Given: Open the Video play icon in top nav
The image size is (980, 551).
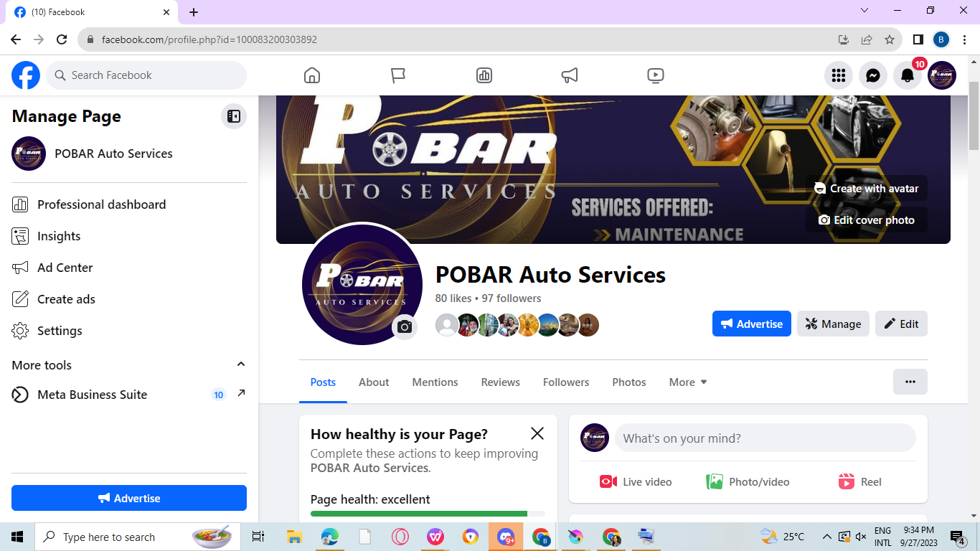Looking at the screenshot, I should pyautogui.click(x=656, y=75).
